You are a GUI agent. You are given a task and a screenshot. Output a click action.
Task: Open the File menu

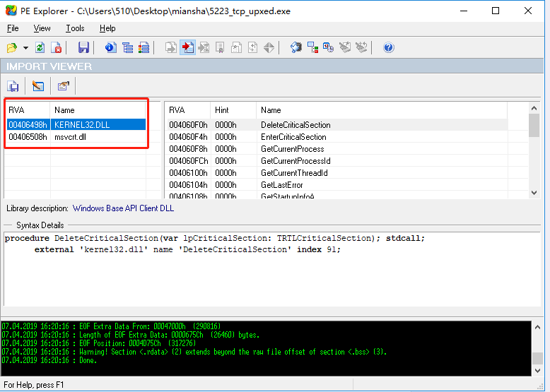(13, 28)
